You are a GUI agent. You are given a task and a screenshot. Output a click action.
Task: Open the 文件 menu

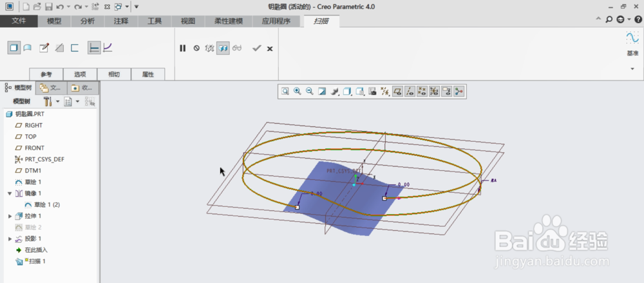(19, 21)
